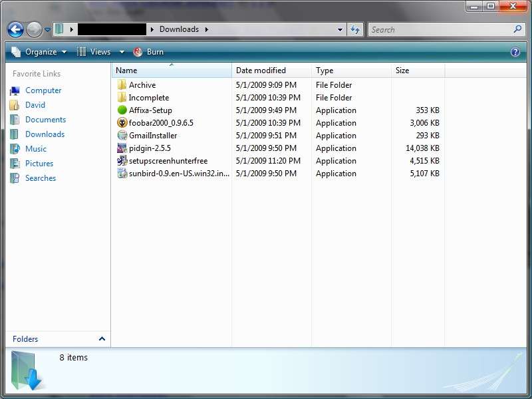Click the magnifier search icon
This screenshot has height=399, width=532.
click(517, 29)
